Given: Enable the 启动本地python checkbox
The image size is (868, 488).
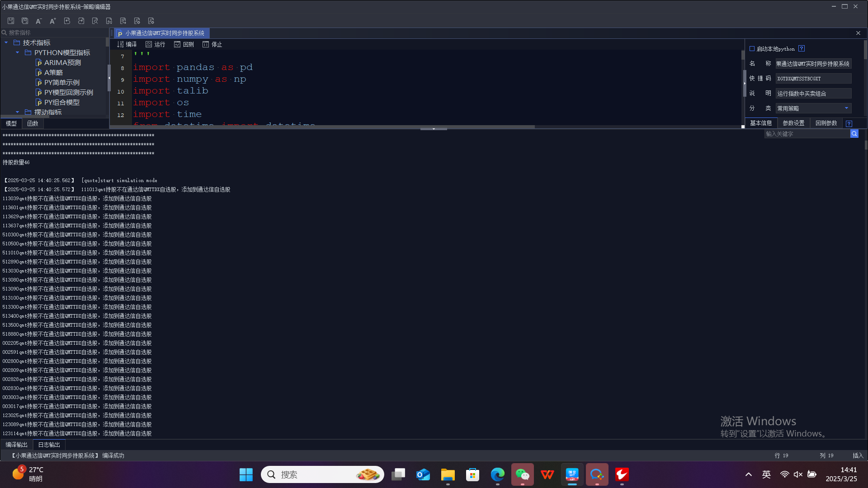Looking at the screenshot, I should tap(752, 49).
